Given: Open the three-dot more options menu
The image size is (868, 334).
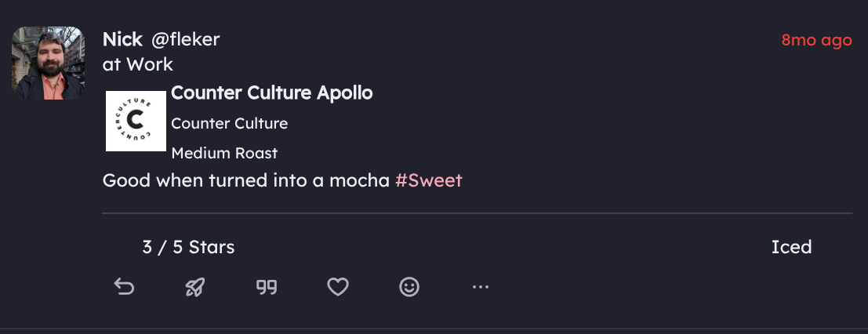Looking at the screenshot, I should point(481,288).
